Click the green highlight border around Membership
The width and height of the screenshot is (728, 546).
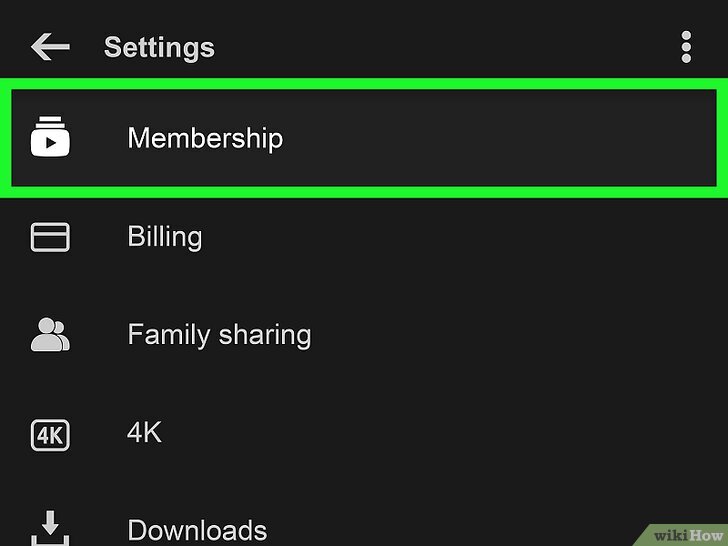click(x=364, y=84)
